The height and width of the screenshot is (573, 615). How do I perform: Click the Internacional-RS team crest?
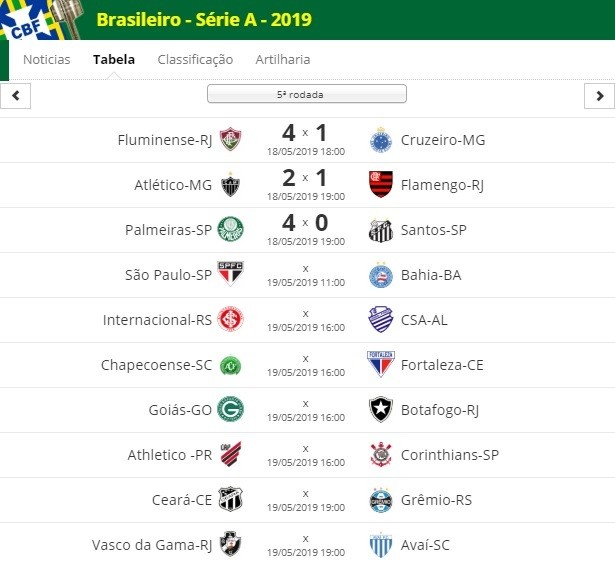pyautogui.click(x=230, y=320)
